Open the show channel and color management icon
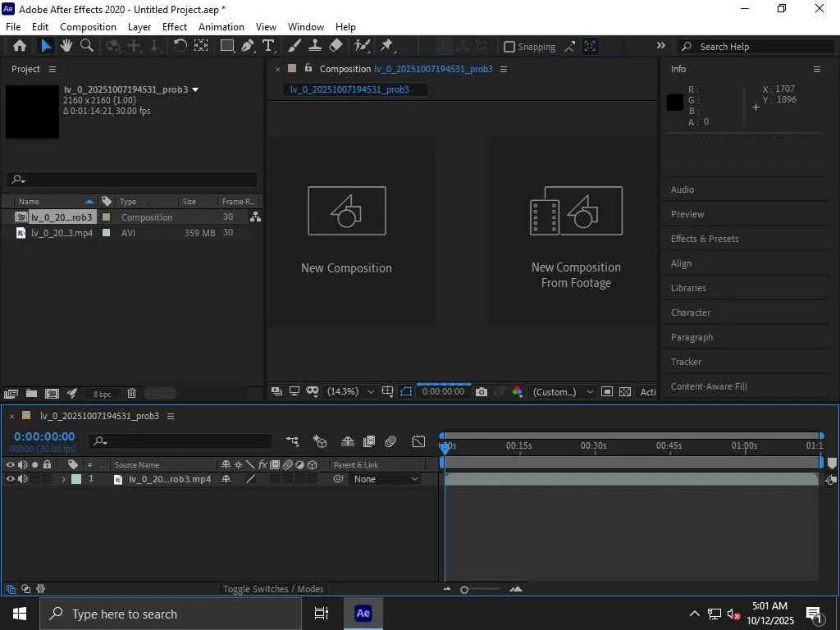The image size is (840, 630). [x=517, y=392]
